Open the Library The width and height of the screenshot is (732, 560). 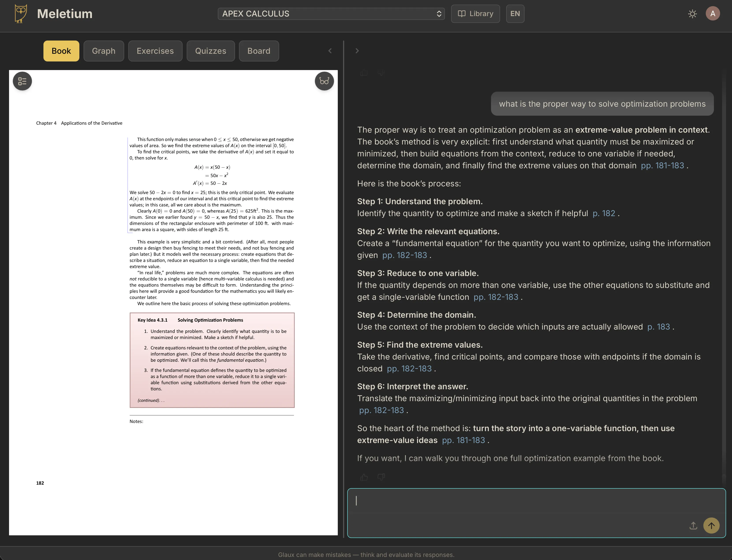click(x=475, y=14)
